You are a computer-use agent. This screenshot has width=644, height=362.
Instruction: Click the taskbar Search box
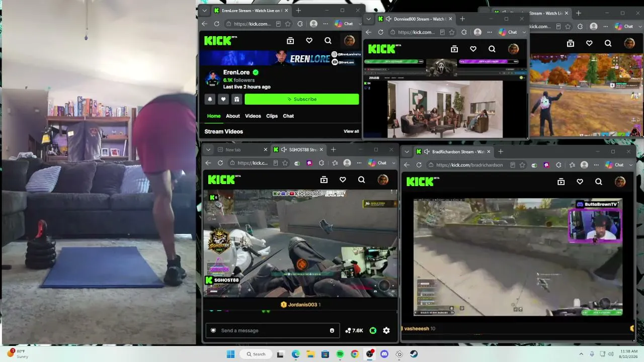(256, 354)
